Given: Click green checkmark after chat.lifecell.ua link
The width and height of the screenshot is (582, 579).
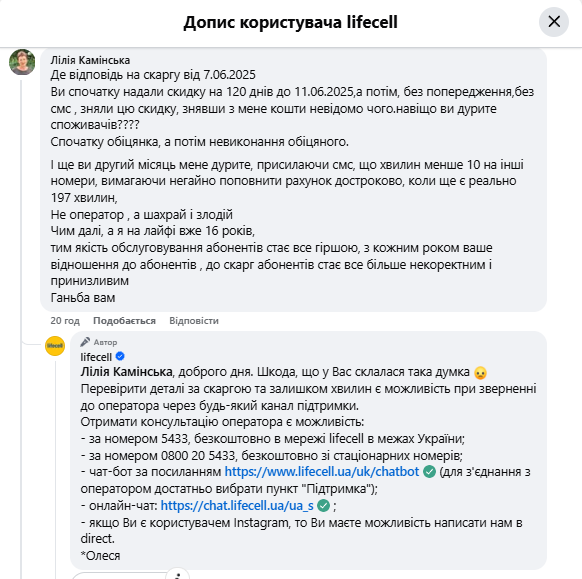Looking at the screenshot, I should pos(324,506).
